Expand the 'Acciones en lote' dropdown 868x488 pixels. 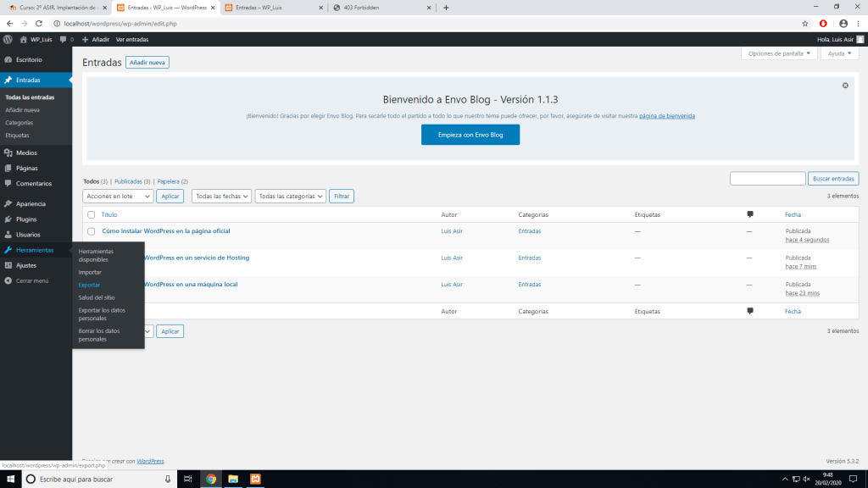118,196
